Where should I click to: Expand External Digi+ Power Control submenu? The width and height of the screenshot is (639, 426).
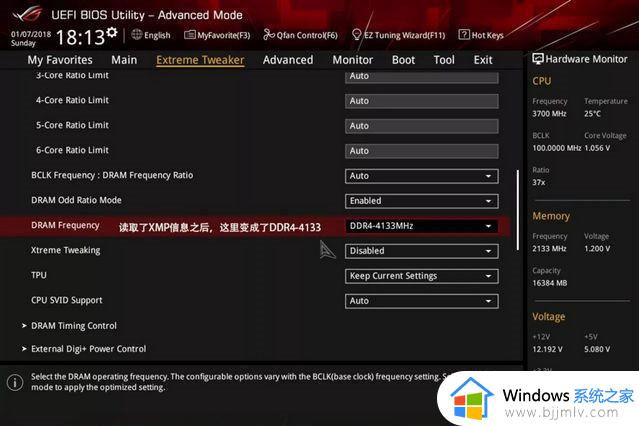click(88, 349)
